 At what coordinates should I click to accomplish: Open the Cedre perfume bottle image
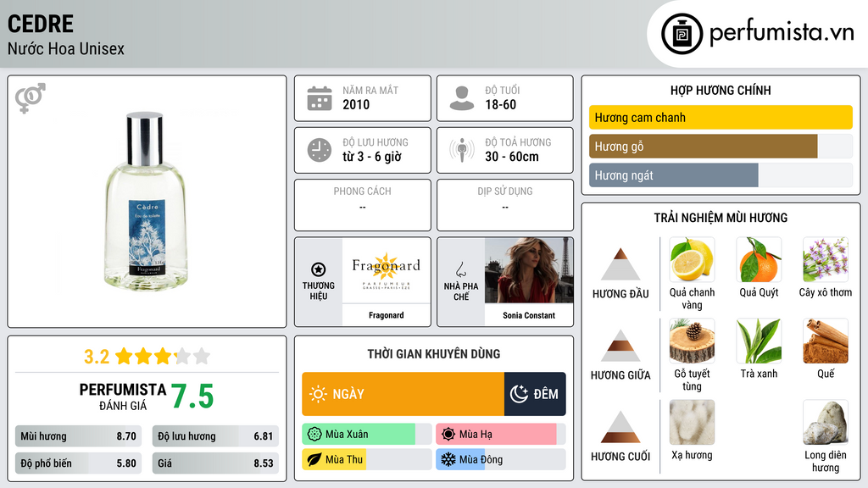pyautogui.click(x=147, y=202)
